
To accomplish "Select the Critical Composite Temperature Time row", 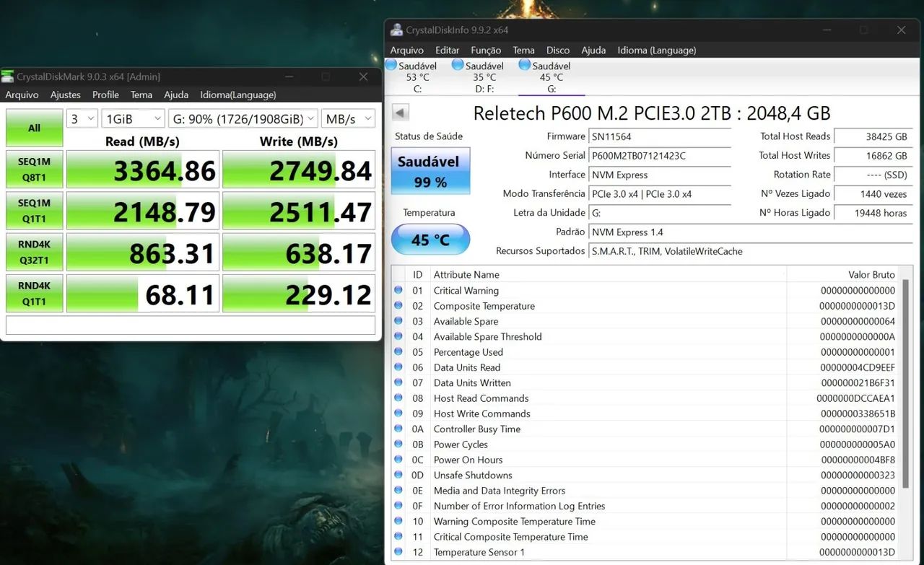I will click(645, 537).
